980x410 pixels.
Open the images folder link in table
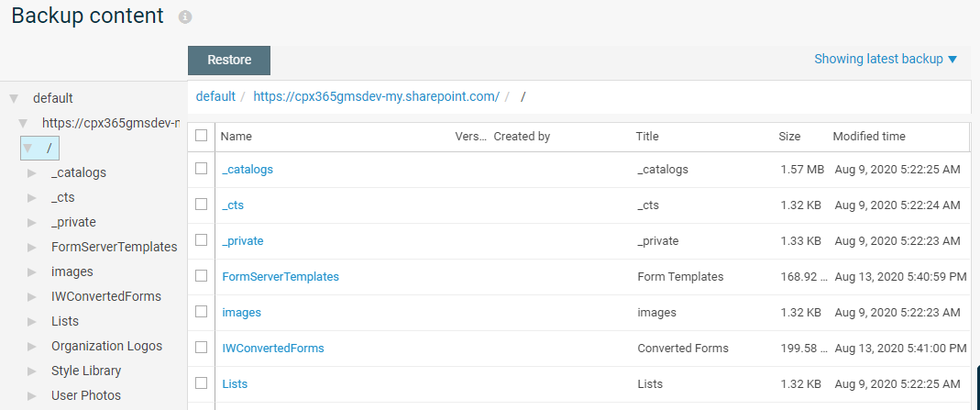click(x=242, y=313)
